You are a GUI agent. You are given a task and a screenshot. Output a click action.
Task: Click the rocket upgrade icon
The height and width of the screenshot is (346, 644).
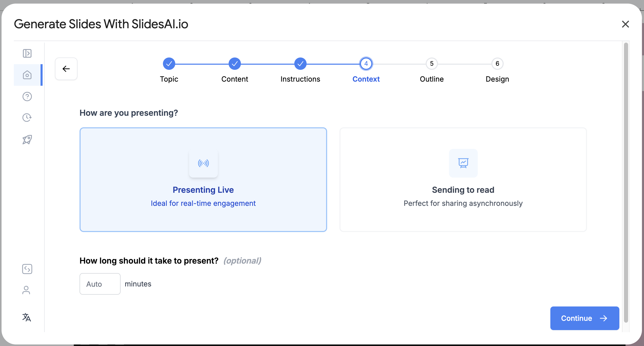27,140
